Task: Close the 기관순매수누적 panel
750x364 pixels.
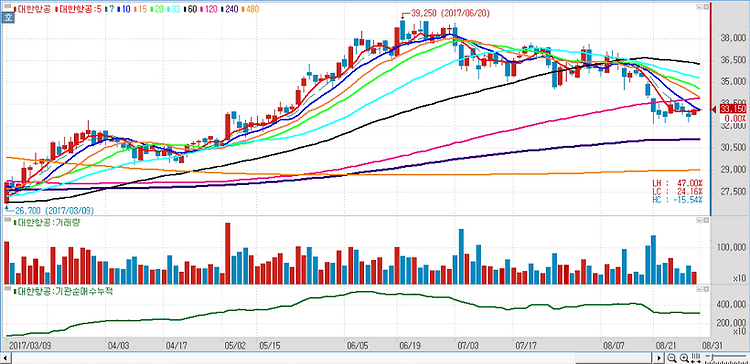Action: pos(705,289)
